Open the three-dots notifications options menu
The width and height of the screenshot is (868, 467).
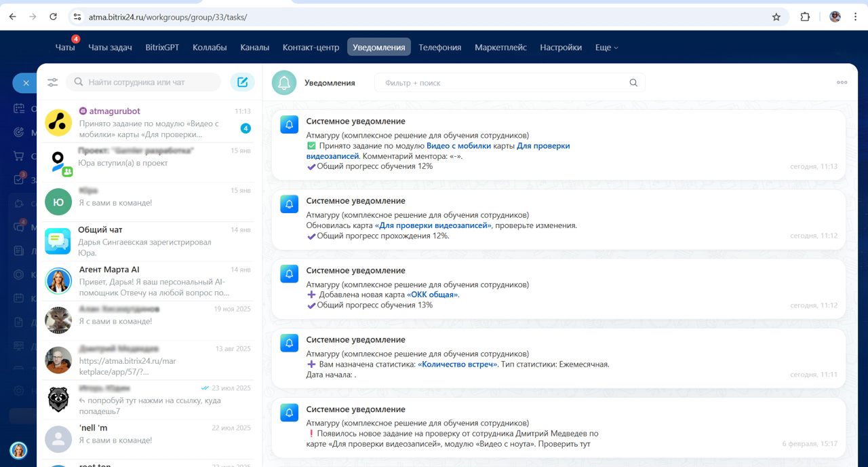coord(842,82)
